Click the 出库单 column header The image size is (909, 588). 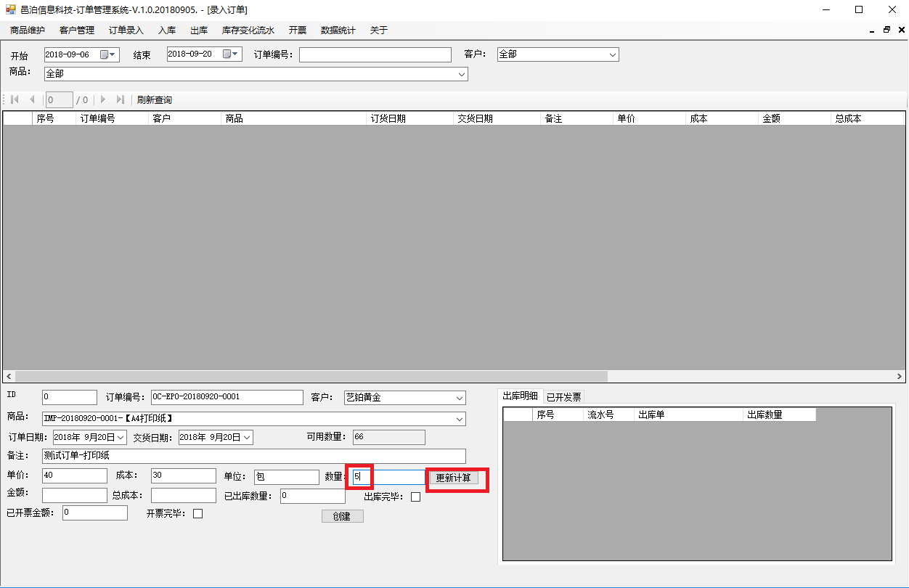tap(689, 415)
